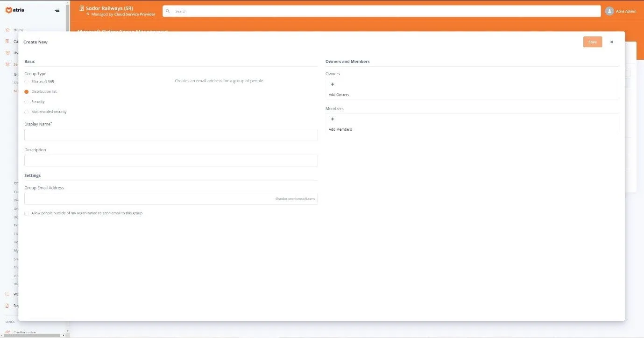Viewport: 644px width, 338px height.
Task: Enable allowing outside people to email group
Action: coord(27,213)
